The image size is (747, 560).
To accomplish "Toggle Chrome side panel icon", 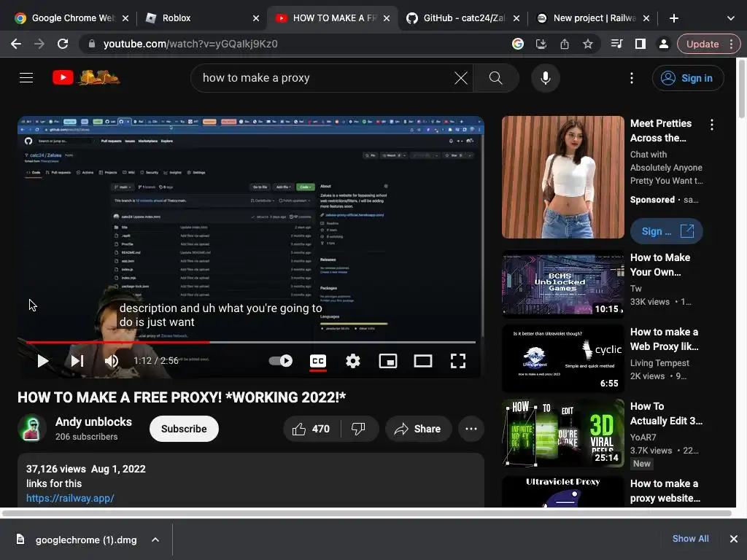I will click(640, 44).
